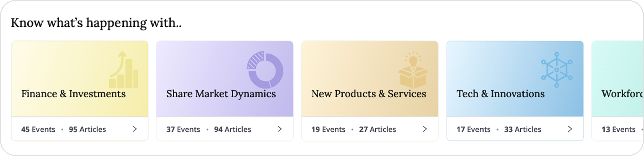Open Share Market Dynamics title
Screen dimensions: 644x156
coord(221,94)
